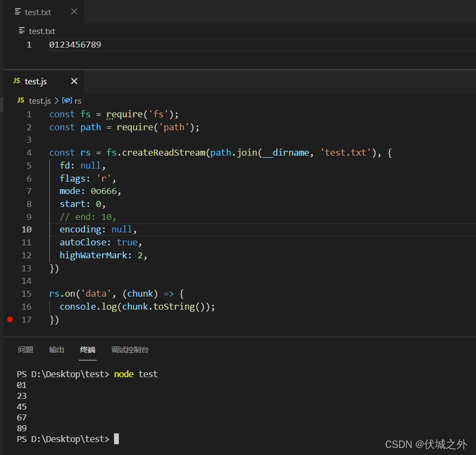Image resolution: width=476 pixels, height=455 pixels.
Task: Switch to the 问题 panel tab
Action: coord(25,350)
